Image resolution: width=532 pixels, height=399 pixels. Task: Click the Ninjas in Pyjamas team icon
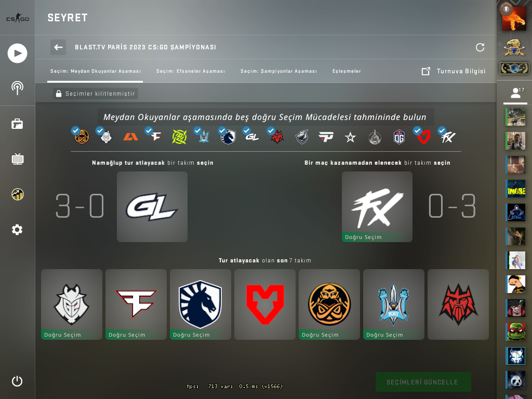(x=179, y=137)
